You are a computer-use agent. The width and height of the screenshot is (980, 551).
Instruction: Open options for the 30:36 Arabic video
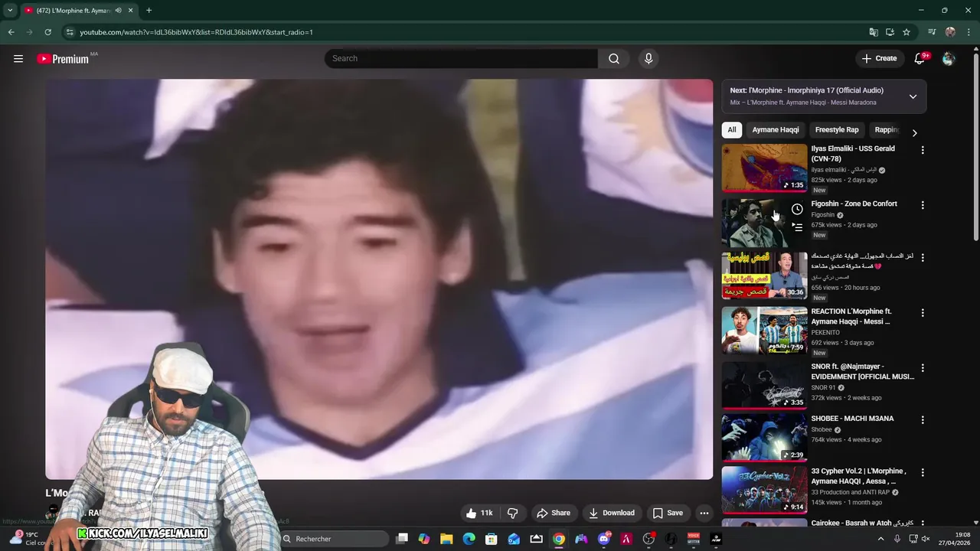click(923, 258)
